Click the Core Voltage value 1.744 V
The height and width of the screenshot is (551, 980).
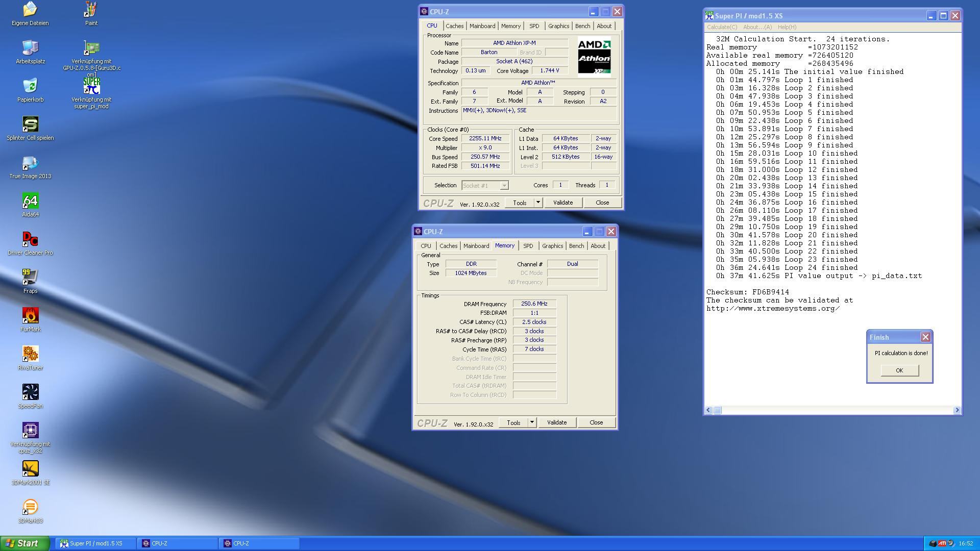[549, 70]
